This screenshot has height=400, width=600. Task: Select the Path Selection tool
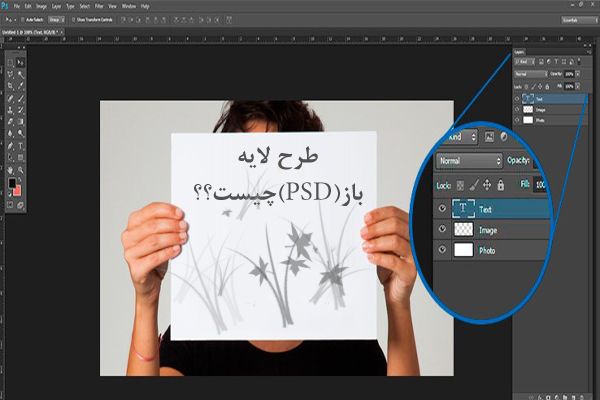[x=10, y=157]
